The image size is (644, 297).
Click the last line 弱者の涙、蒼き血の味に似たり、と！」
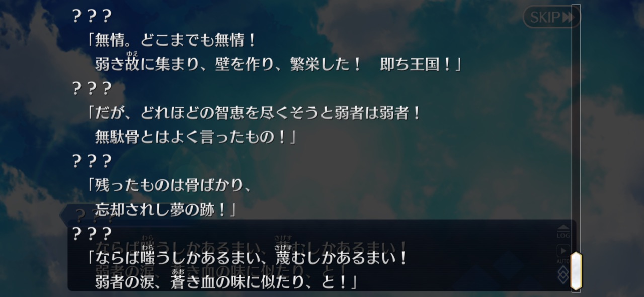click(225, 281)
